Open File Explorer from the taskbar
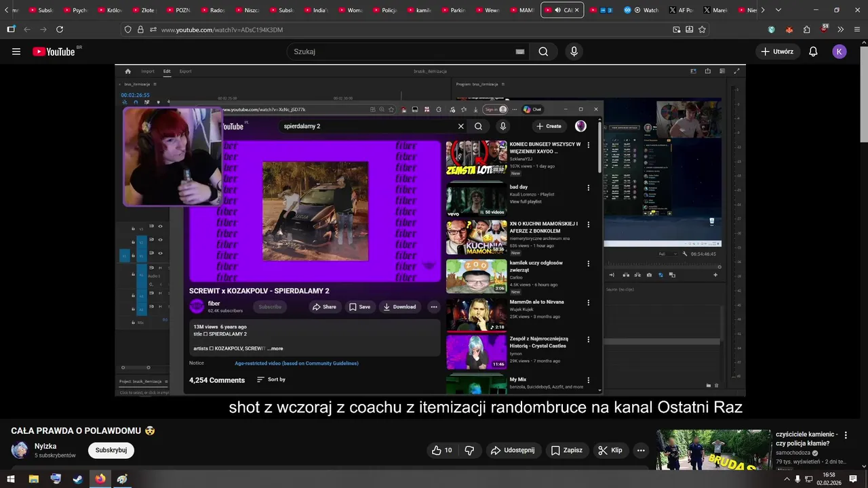 pyautogui.click(x=33, y=479)
